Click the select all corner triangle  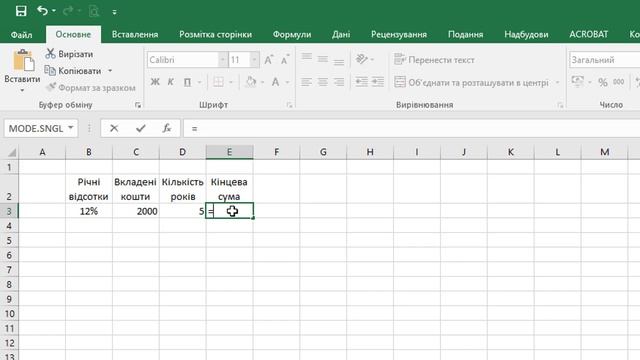(11, 152)
